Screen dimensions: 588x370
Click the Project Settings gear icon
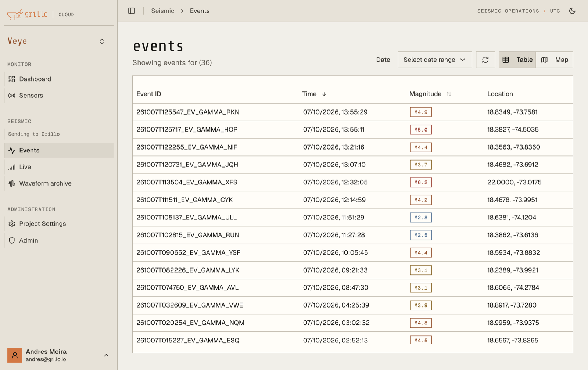click(x=12, y=224)
